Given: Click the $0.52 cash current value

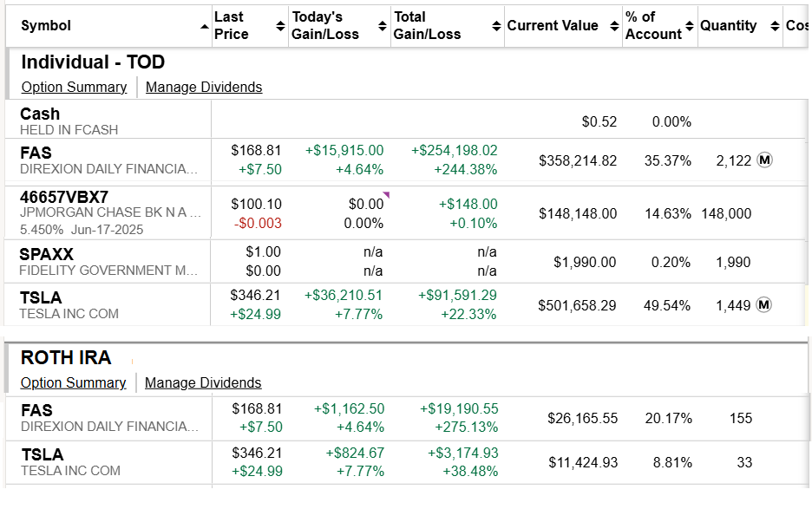Looking at the screenshot, I should 599,121.
